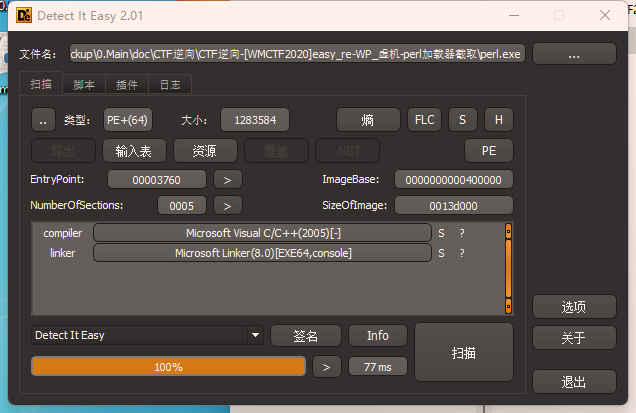Viewport: 636px width, 413px height.
Task: Switch to the 插件 tab
Action: (127, 84)
